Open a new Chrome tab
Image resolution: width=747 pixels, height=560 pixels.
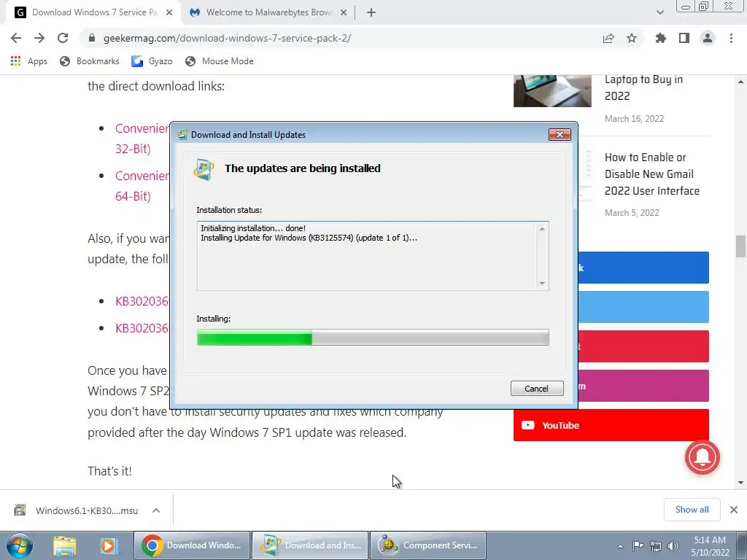point(371,12)
